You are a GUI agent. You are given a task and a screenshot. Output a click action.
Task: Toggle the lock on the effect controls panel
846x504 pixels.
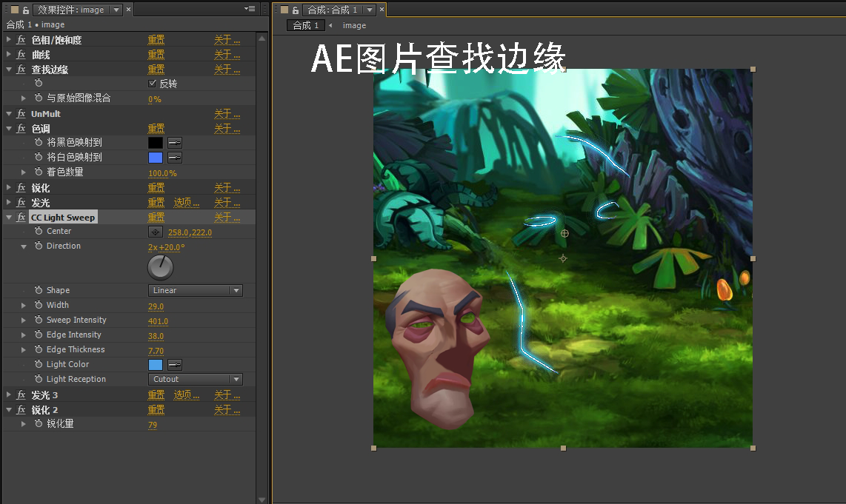[x=25, y=10]
